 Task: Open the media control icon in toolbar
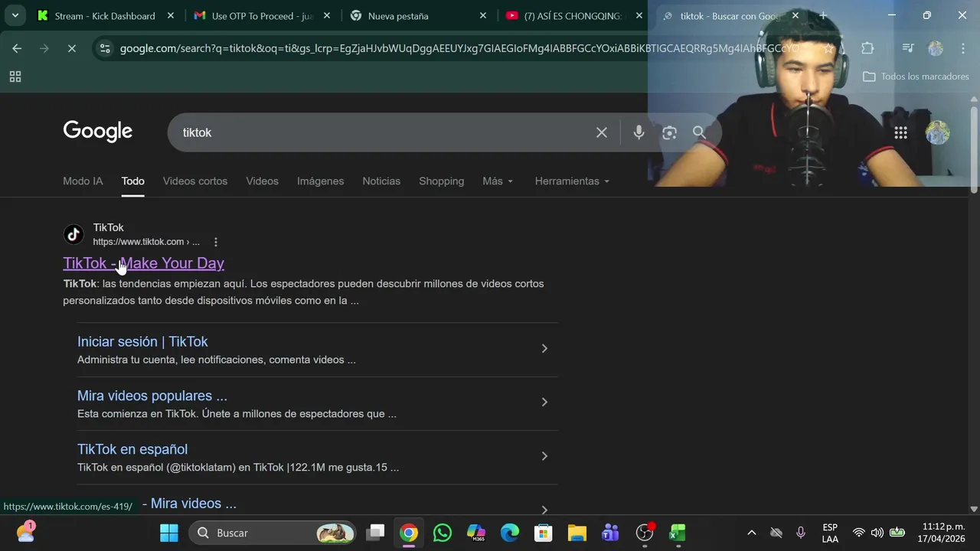908,48
